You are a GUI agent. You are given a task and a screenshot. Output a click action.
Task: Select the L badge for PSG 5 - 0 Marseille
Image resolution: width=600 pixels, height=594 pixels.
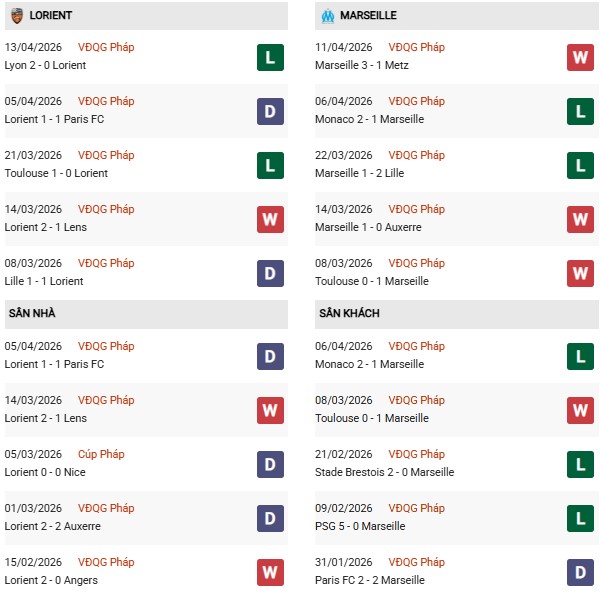pyautogui.click(x=580, y=518)
